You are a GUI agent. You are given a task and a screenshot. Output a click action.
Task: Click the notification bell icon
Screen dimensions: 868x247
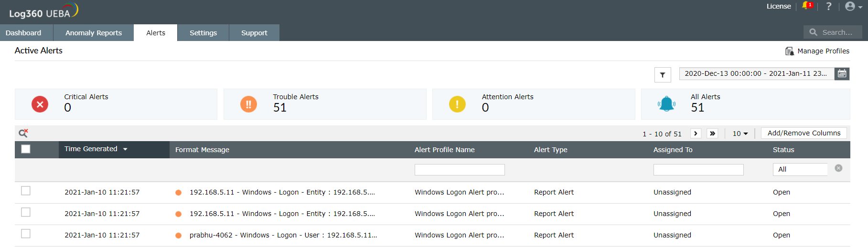(807, 6)
